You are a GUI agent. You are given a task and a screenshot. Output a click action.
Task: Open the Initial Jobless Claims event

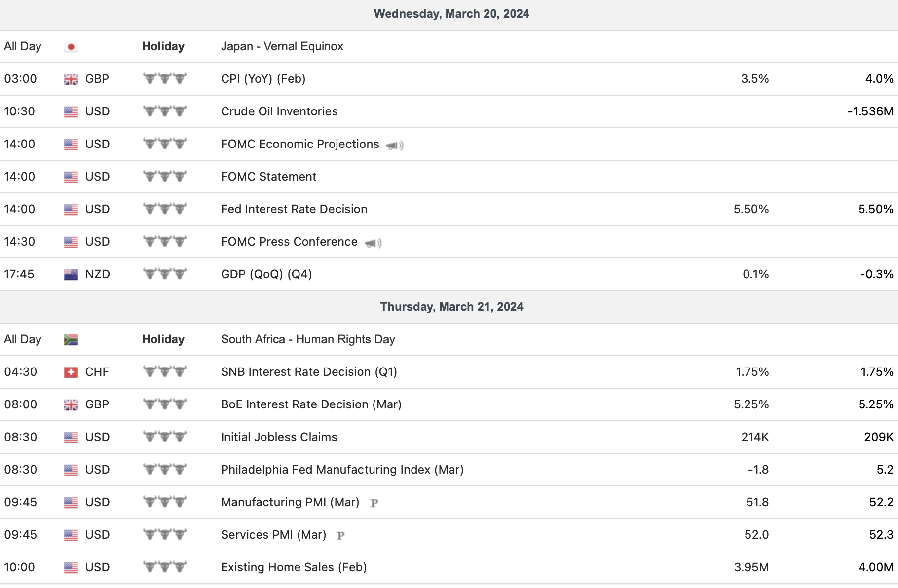click(x=279, y=437)
